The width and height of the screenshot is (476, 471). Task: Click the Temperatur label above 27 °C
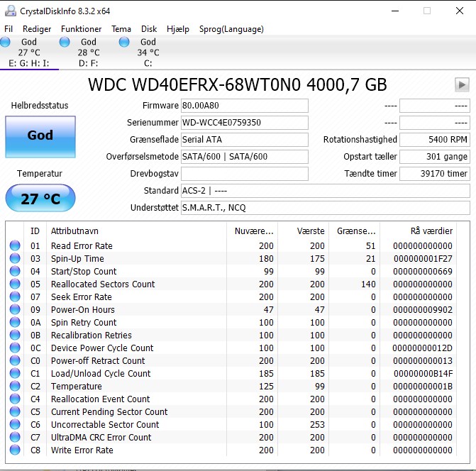click(40, 174)
